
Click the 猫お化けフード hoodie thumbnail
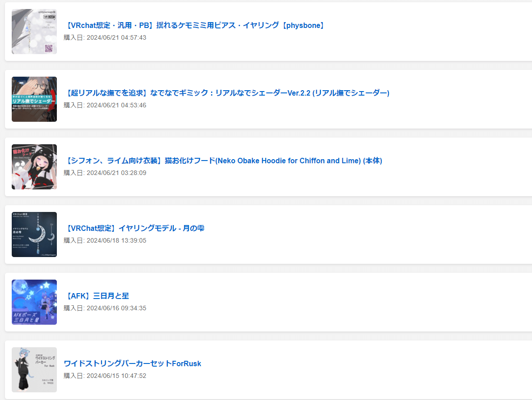[34, 167]
